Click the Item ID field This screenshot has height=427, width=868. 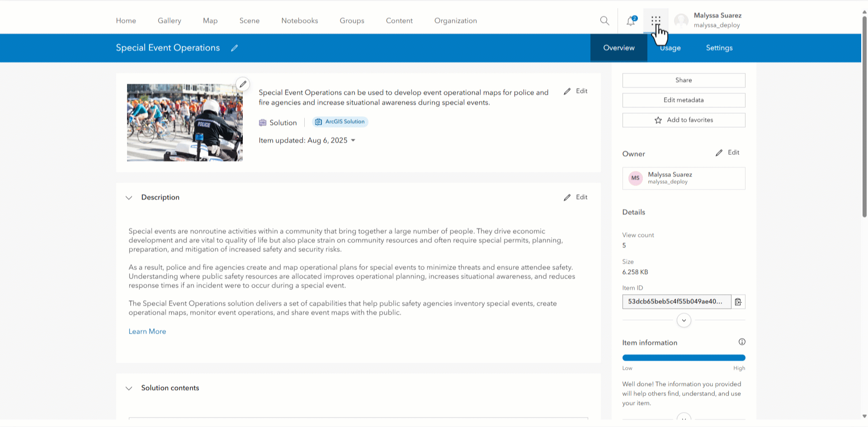click(x=677, y=302)
